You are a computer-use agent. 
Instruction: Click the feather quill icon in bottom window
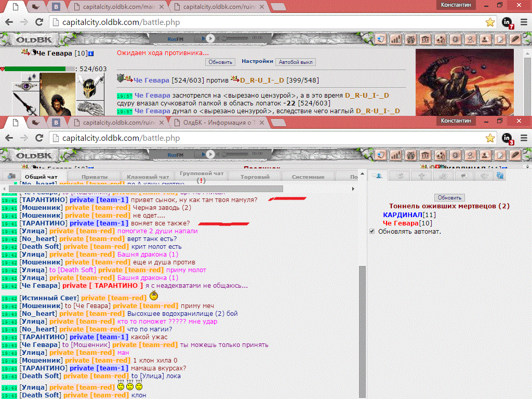(515, 155)
